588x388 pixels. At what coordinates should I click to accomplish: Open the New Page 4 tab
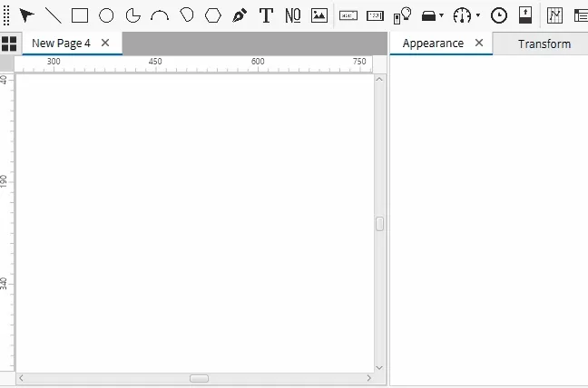[61, 44]
